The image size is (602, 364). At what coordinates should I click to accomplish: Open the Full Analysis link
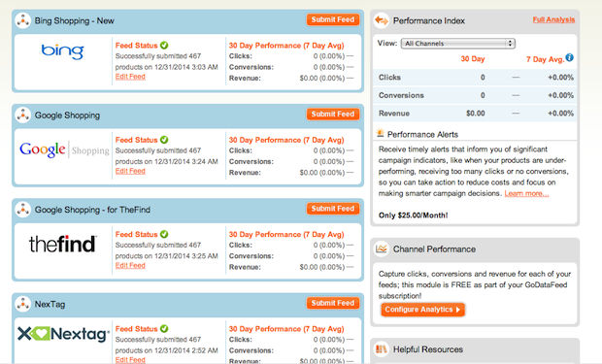(x=553, y=19)
